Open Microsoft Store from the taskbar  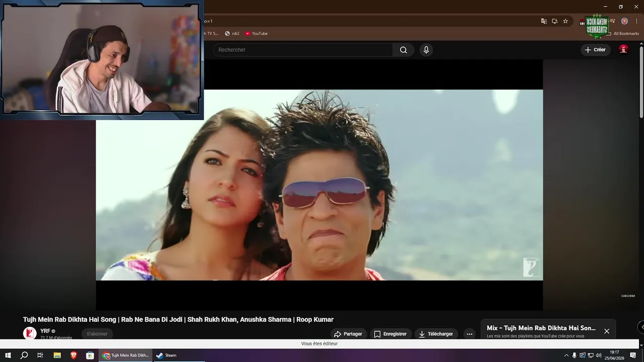pos(90,355)
